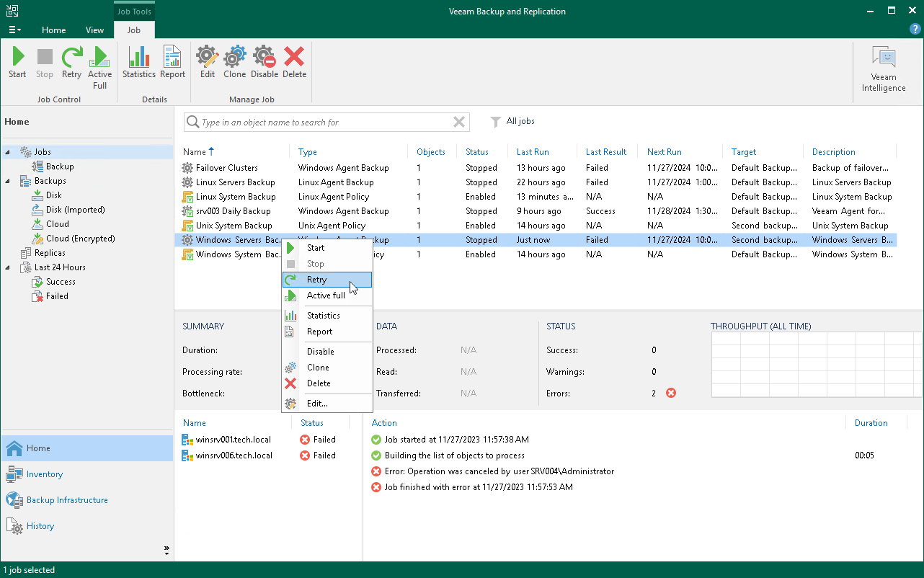Viewport: 924px width, 578px height.
Task: Switch to the View ribbon tab
Action: (95, 30)
